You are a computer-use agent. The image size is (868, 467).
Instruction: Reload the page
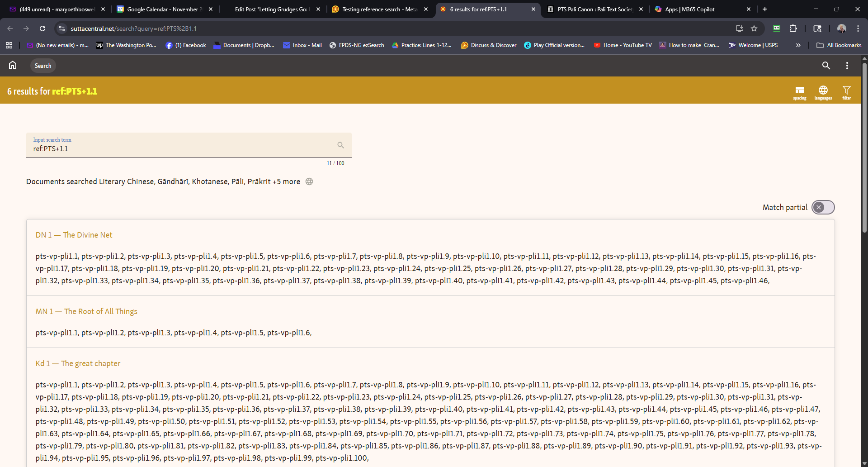pyautogui.click(x=42, y=29)
